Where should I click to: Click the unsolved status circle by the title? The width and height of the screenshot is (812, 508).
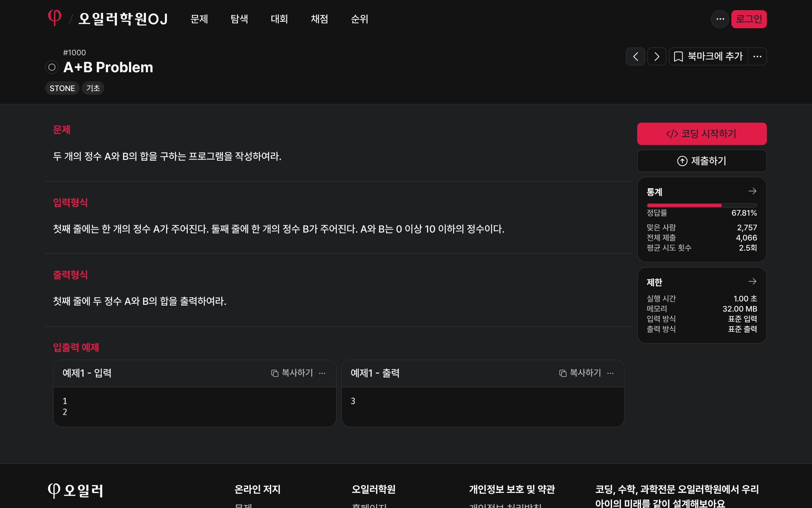click(52, 67)
